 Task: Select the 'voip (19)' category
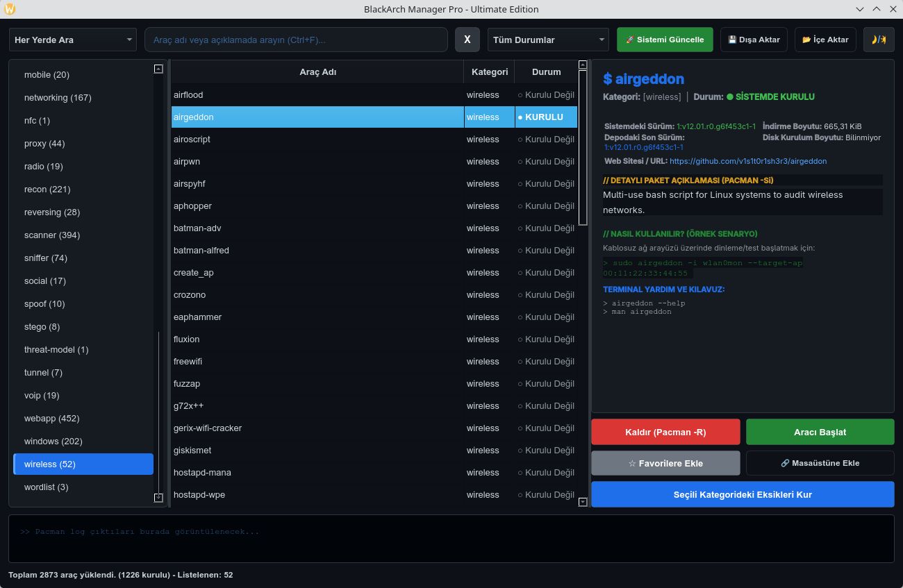tap(83, 396)
